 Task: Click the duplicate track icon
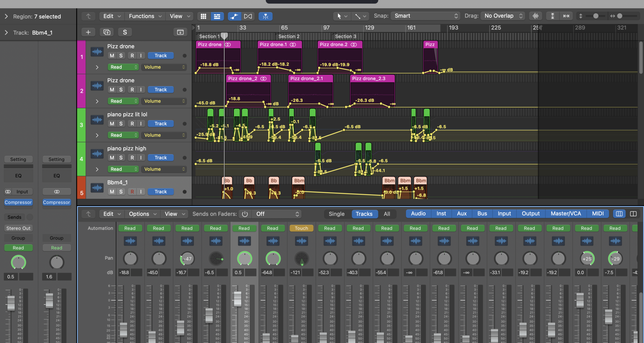click(x=106, y=32)
